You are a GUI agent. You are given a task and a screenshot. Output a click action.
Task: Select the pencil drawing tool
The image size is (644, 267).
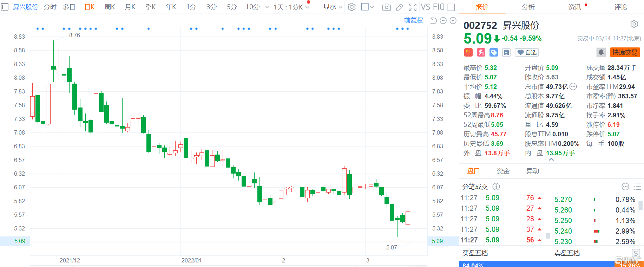pos(400,7)
